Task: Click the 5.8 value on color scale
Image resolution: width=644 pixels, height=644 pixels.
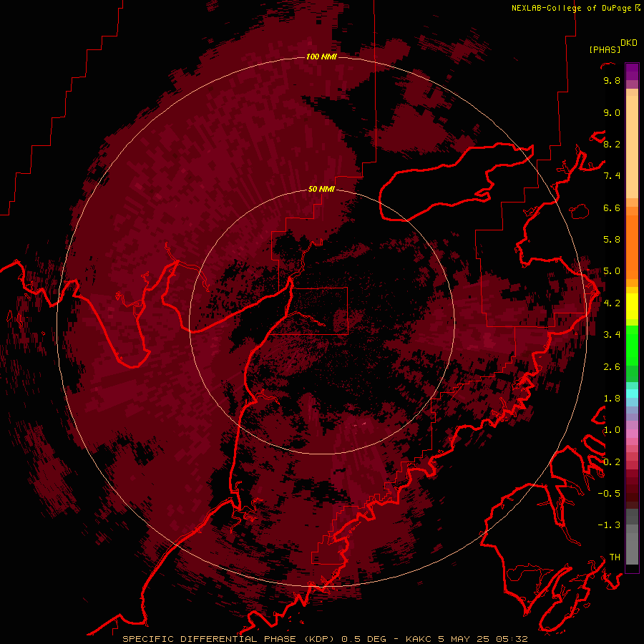Action: coord(612,240)
